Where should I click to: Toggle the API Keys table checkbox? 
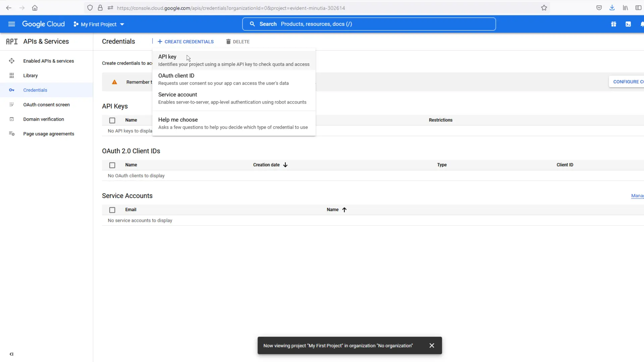coord(112,120)
